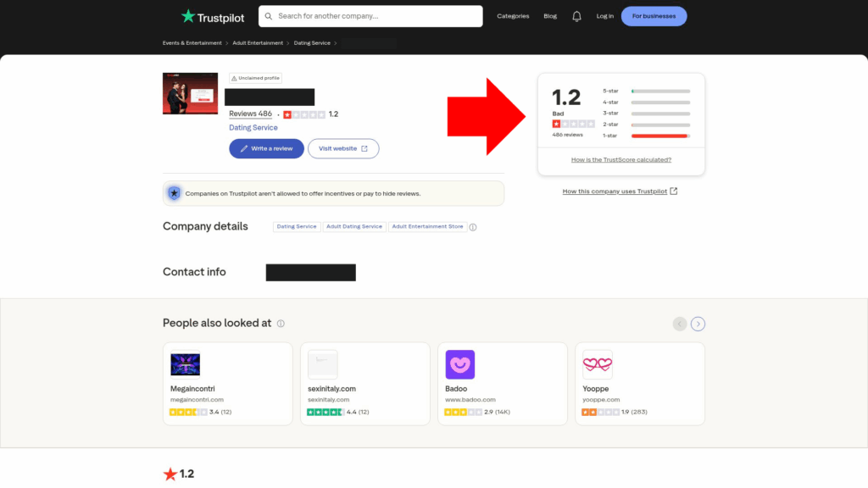
Task: Click the search magnifier icon
Action: pos(269,16)
